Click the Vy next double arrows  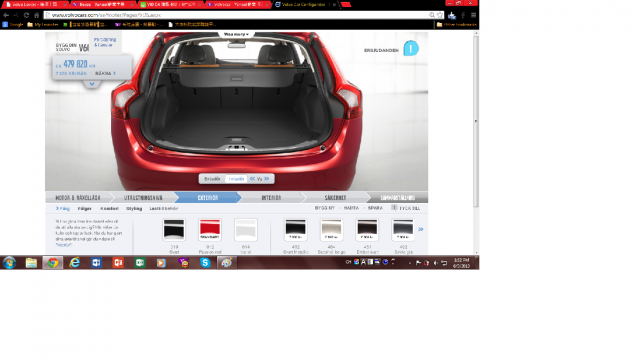267,179
